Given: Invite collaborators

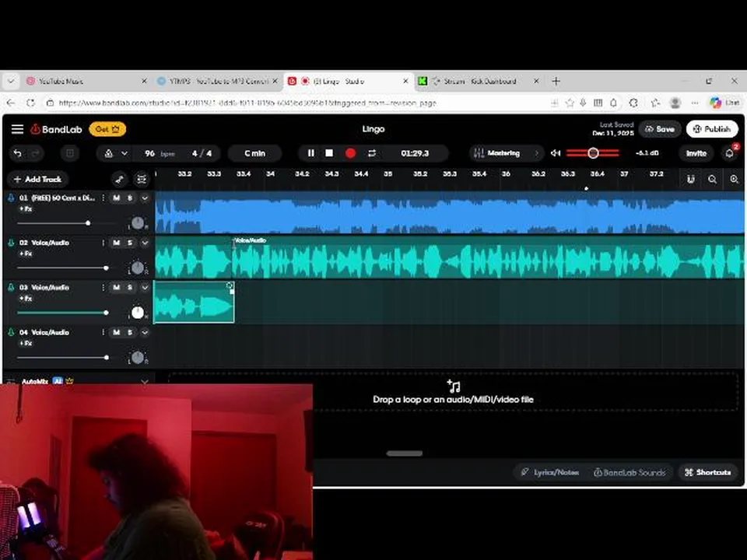Looking at the screenshot, I should point(696,153).
